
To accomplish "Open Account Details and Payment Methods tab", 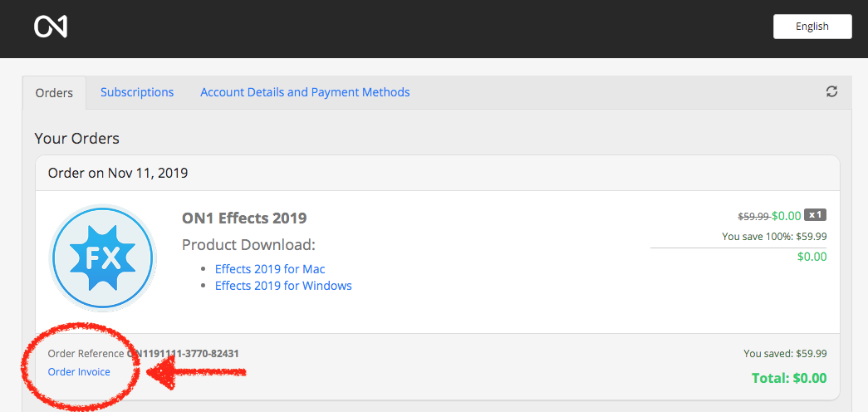I will pyautogui.click(x=305, y=92).
